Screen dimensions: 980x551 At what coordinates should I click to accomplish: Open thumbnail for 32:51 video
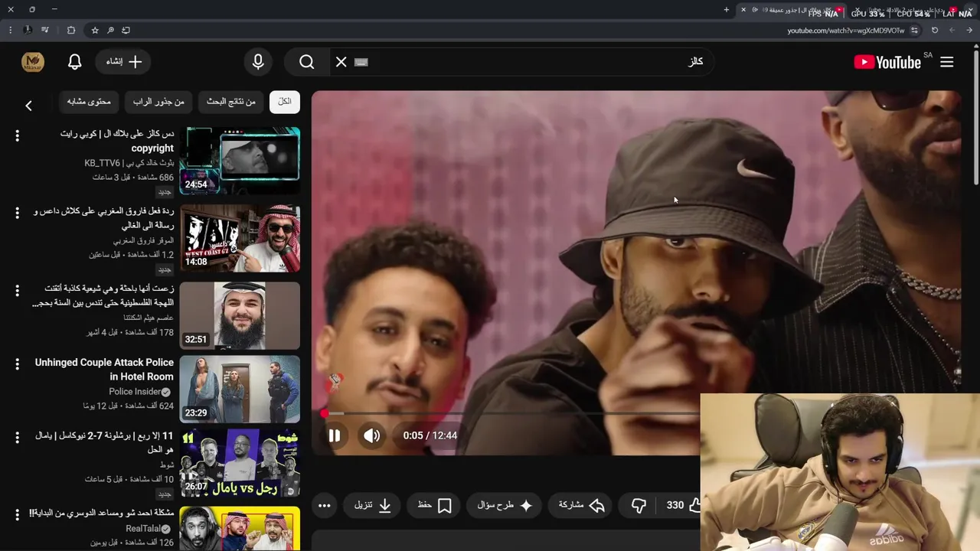[240, 315]
